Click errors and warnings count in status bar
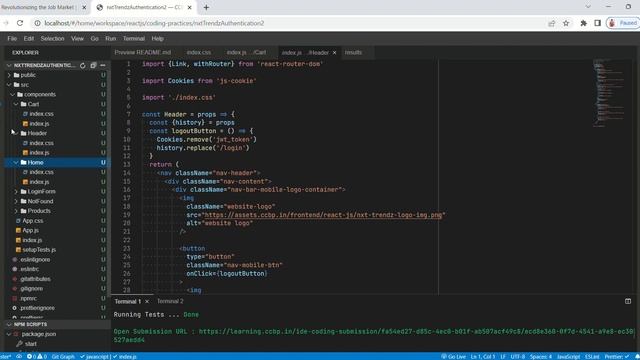640x360 pixels. point(37,356)
